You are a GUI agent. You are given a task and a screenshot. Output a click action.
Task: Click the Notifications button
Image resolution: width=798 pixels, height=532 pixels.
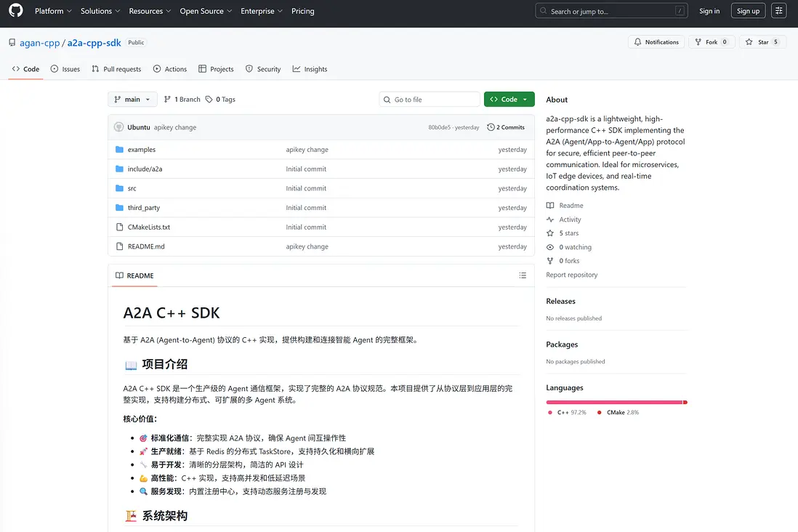(656, 42)
